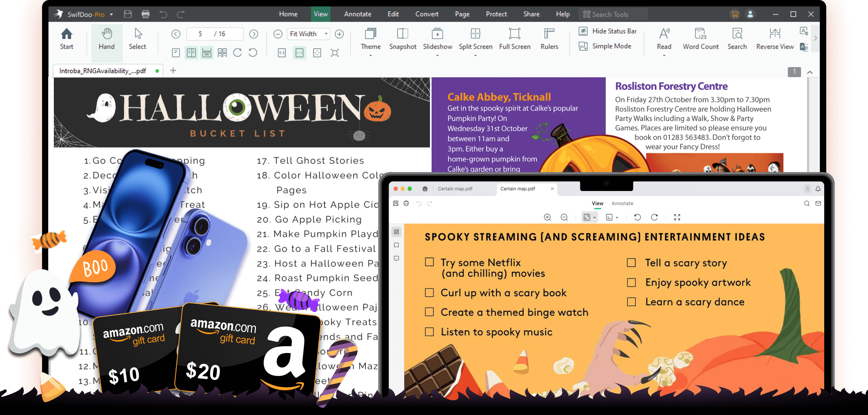Expand the Theme dropdown

[371, 55]
